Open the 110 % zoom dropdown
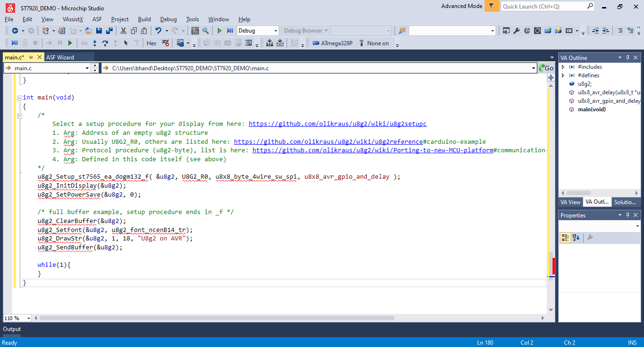 pyautogui.click(x=28, y=318)
